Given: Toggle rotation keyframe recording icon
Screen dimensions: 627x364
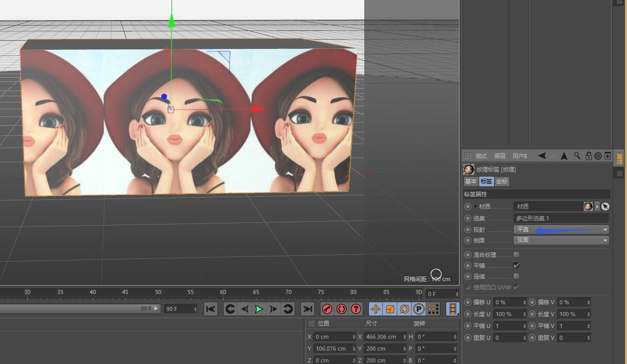Looking at the screenshot, I should tap(404, 309).
